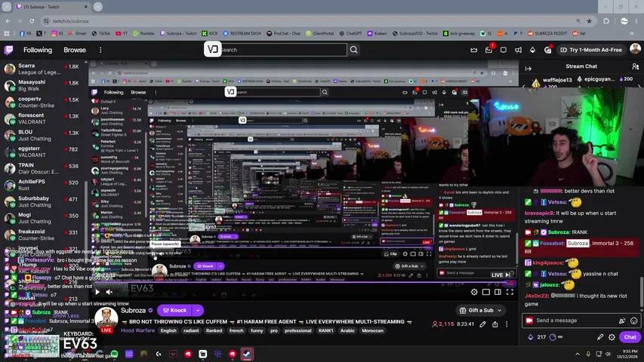644x362 pixels.
Task: Open the RESTREAM DASH bookmark
Action: point(242,33)
